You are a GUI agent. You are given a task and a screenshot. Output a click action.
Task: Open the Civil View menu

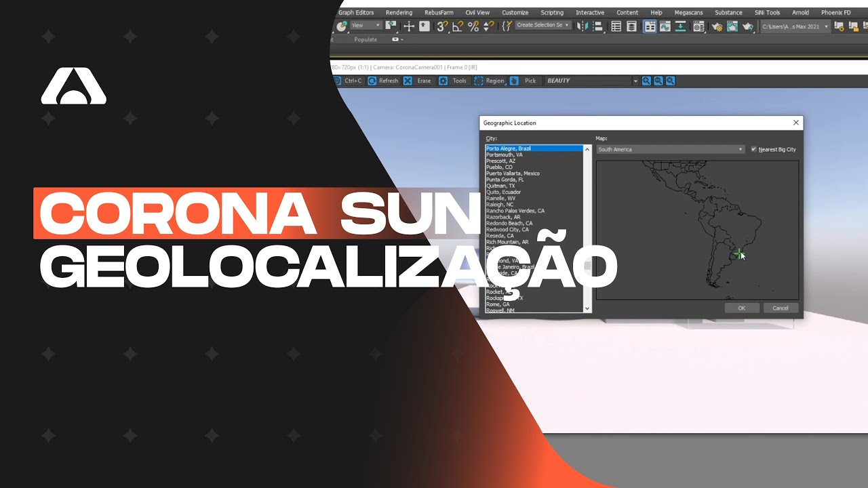pyautogui.click(x=477, y=12)
